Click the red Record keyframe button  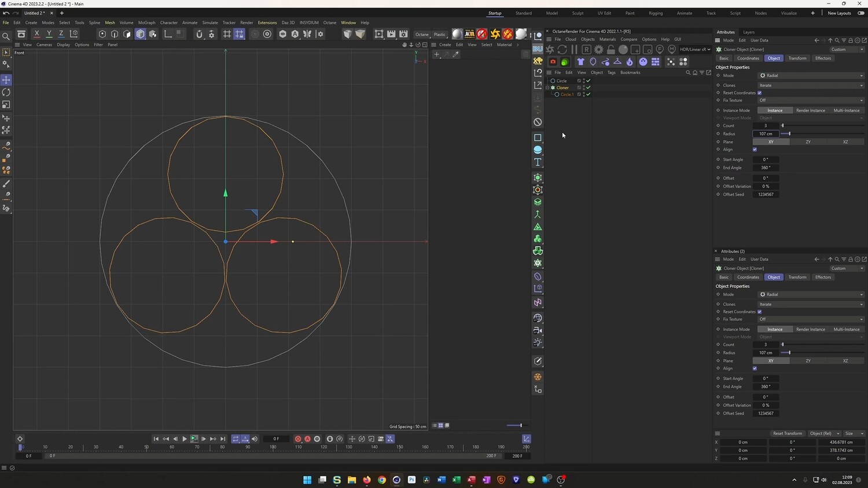(x=298, y=439)
